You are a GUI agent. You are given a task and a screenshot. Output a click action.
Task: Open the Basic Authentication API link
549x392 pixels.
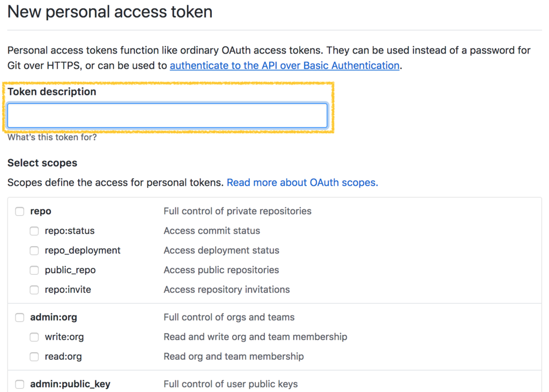click(284, 66)
